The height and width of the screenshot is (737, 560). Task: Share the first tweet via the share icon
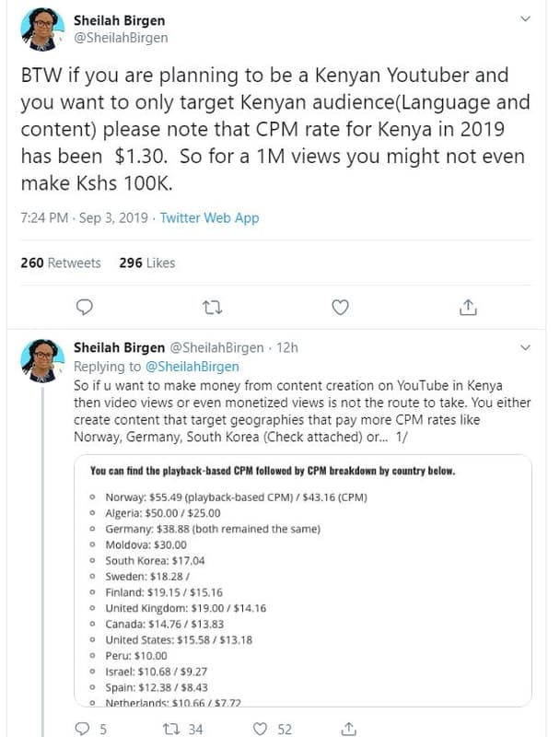pos(470,304)
